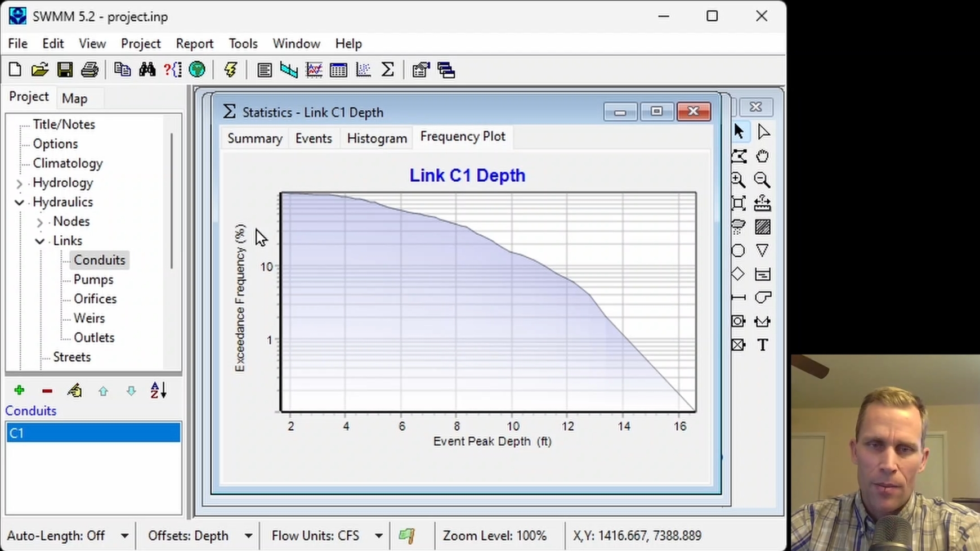Open the Report menu
This screenshot has width=980, height=551.
pos(194,44)
